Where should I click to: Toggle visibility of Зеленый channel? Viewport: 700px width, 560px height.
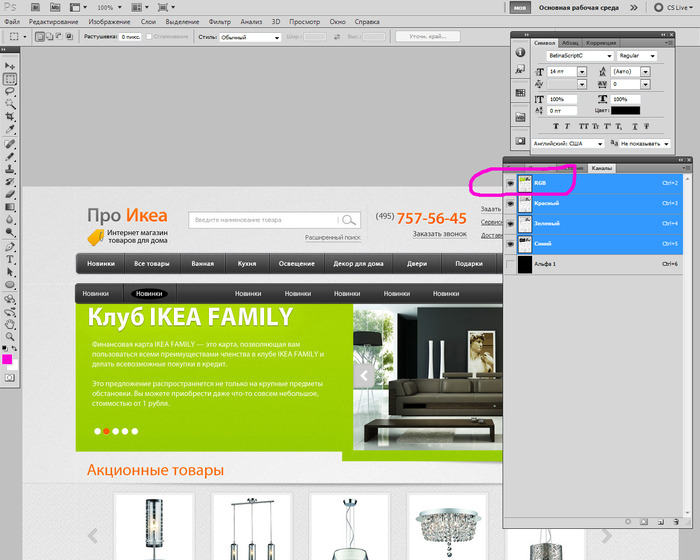pos(510,224)
